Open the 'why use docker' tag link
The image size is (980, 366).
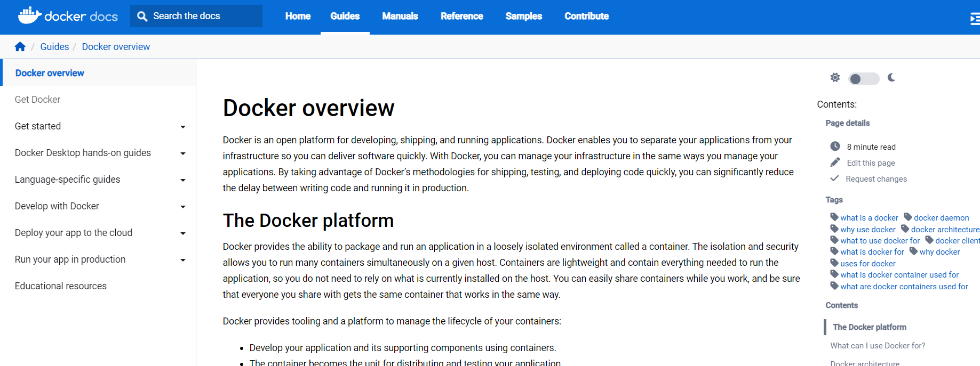(868, 229)
